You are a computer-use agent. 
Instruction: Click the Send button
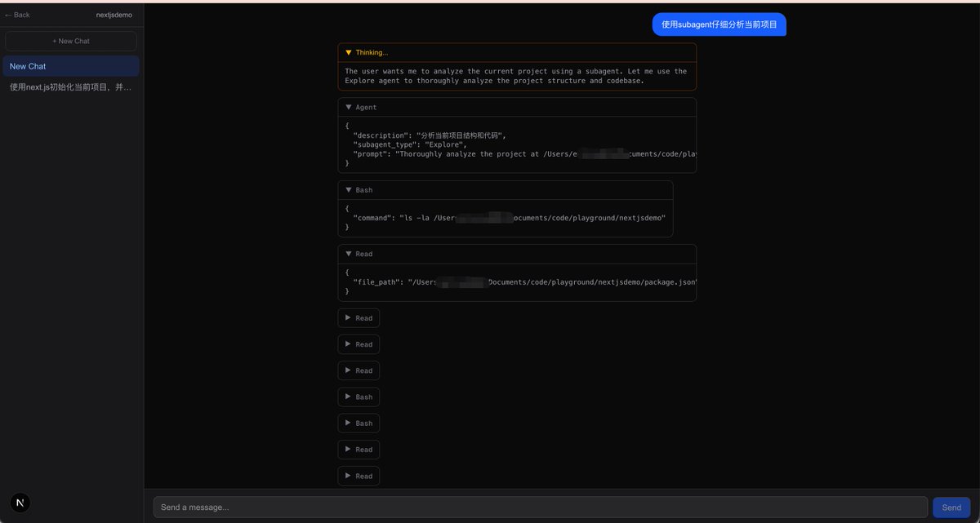tap(951, 507)
